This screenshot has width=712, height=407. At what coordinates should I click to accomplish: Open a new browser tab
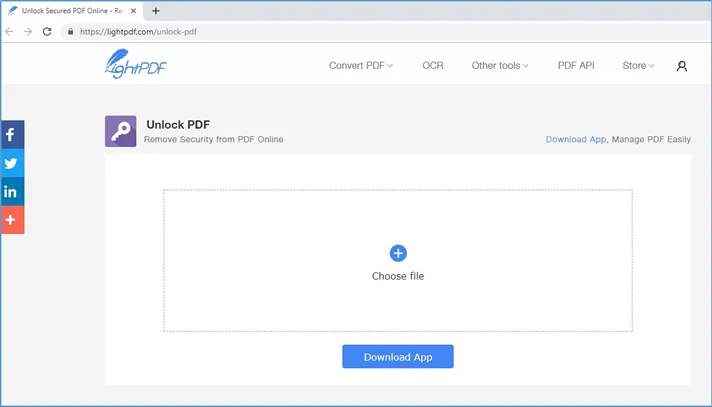coord(156,10)
